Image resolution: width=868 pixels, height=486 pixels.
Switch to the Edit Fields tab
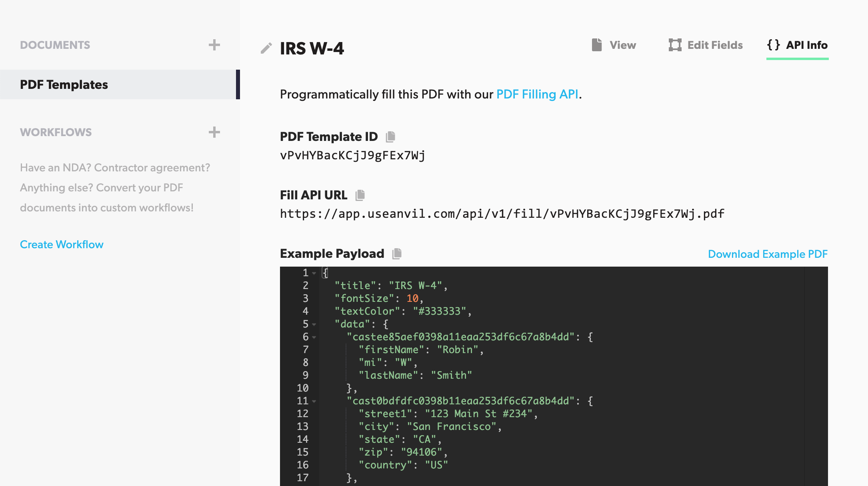[x=706, y=45]
